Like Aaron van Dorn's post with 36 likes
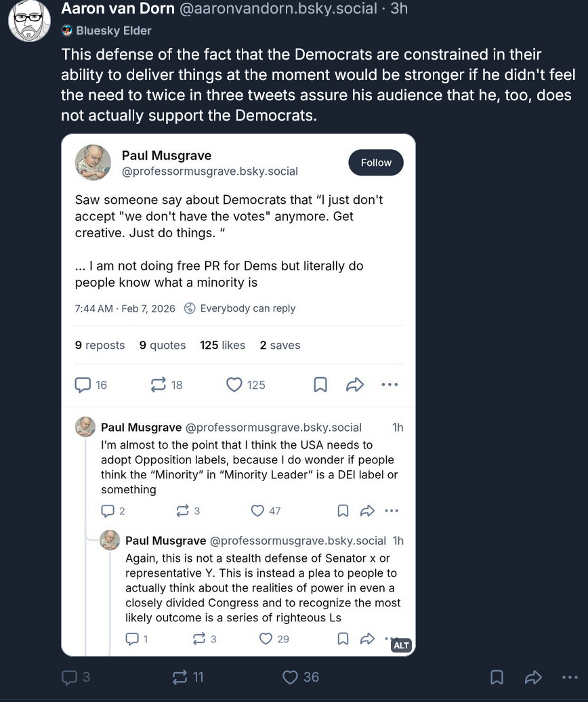This screenshot has width=588, height=702. (291, 677)
